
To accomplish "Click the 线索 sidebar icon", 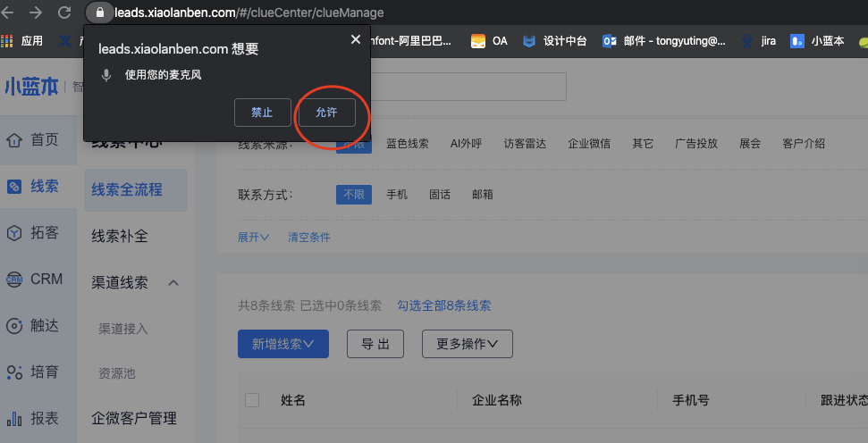I will coord(14,187).
